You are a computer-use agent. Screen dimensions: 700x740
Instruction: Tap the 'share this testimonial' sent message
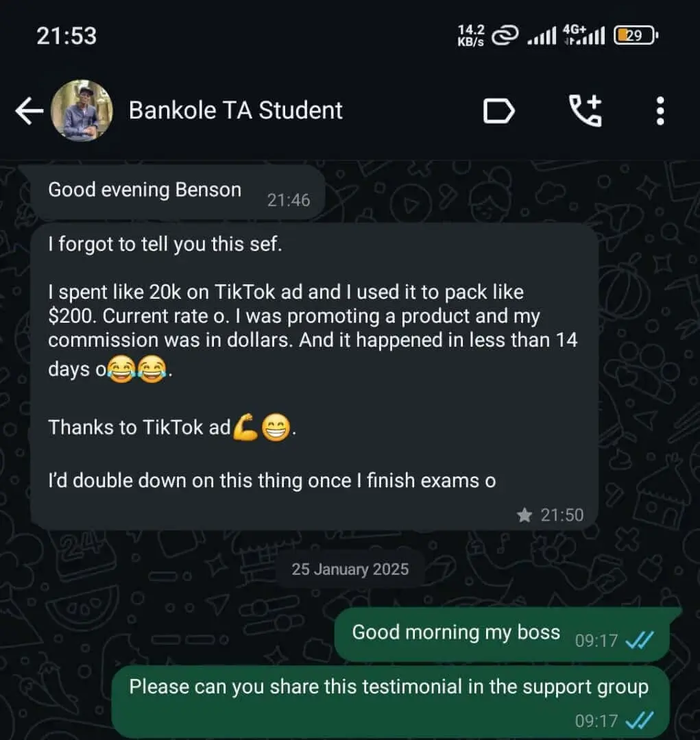coord(391,702)
